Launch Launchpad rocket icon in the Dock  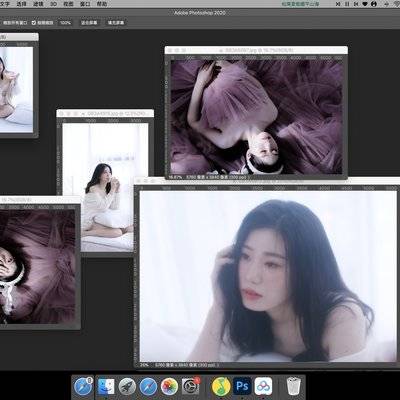[127, 387]
